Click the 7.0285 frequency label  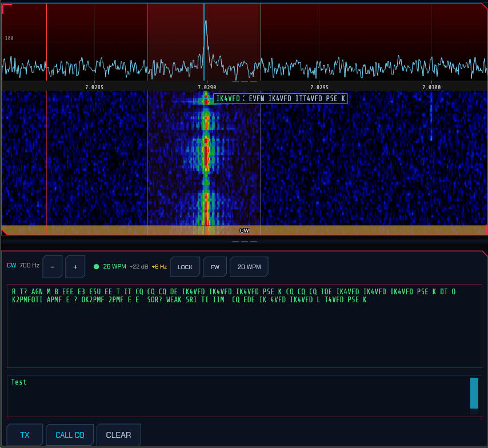coord(94,87)
